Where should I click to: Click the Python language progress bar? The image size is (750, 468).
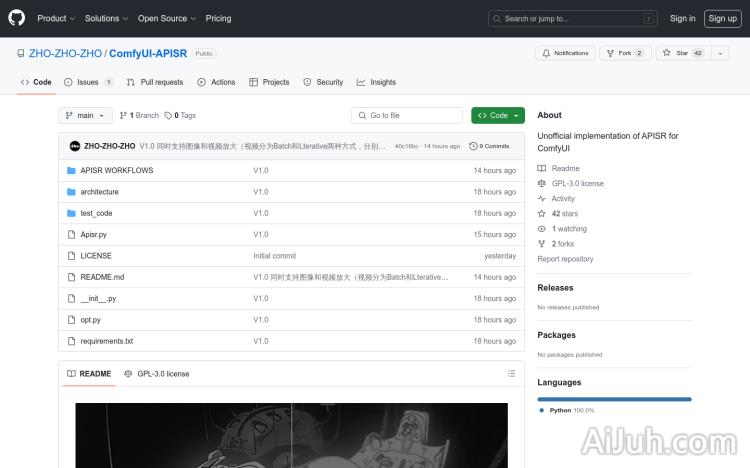(x=614, y=399)
